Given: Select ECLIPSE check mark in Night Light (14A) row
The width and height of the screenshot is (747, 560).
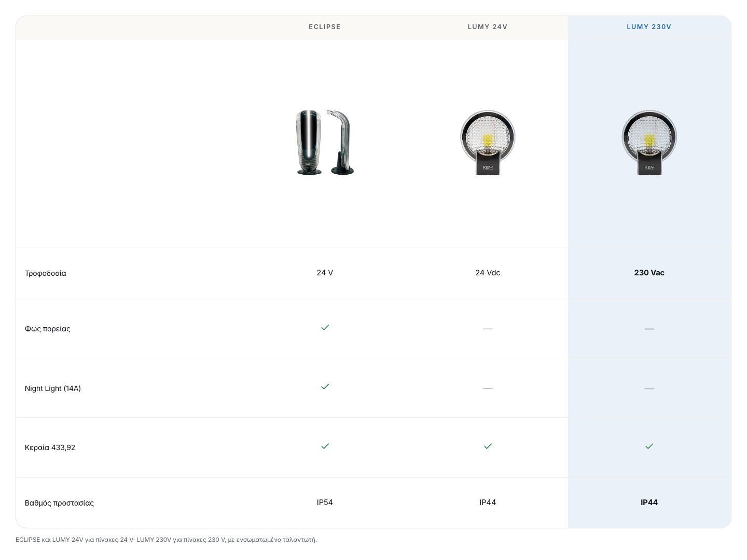Looking at the screenshot, I should [325, 387].
